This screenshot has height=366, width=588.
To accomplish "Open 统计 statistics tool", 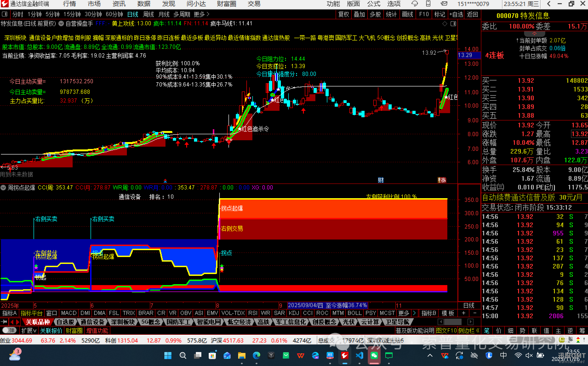I will pos(391,14).
